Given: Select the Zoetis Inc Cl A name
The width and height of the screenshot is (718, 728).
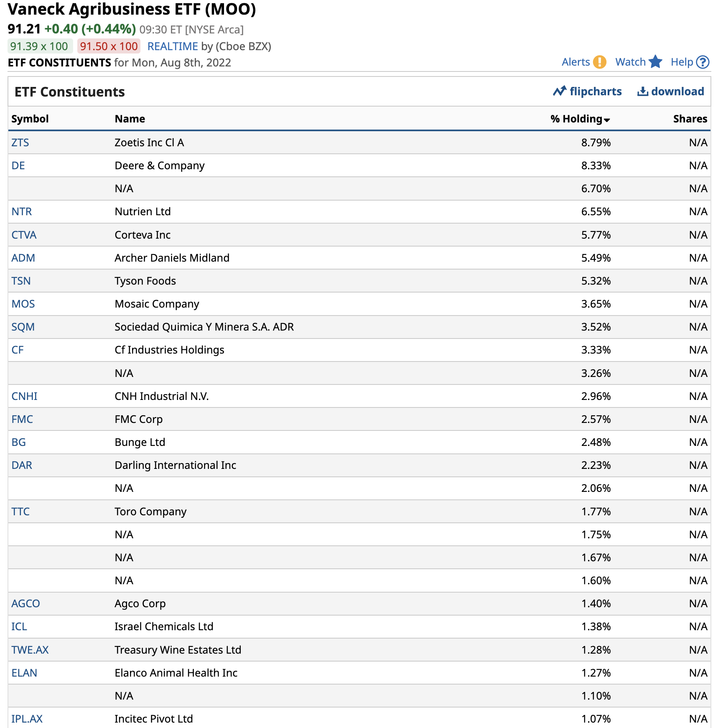Looking at the screenshot, I should tap(149, 143).
